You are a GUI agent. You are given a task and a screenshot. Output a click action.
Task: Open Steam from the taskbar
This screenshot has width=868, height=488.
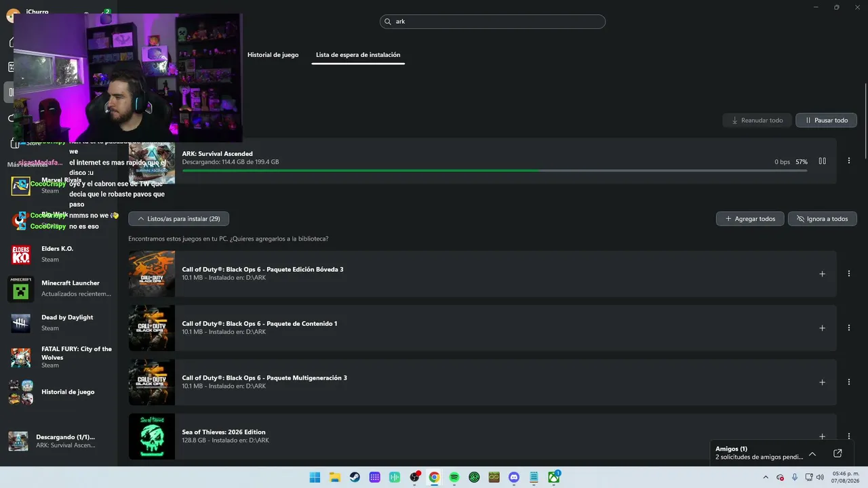[x=355, y=477]
